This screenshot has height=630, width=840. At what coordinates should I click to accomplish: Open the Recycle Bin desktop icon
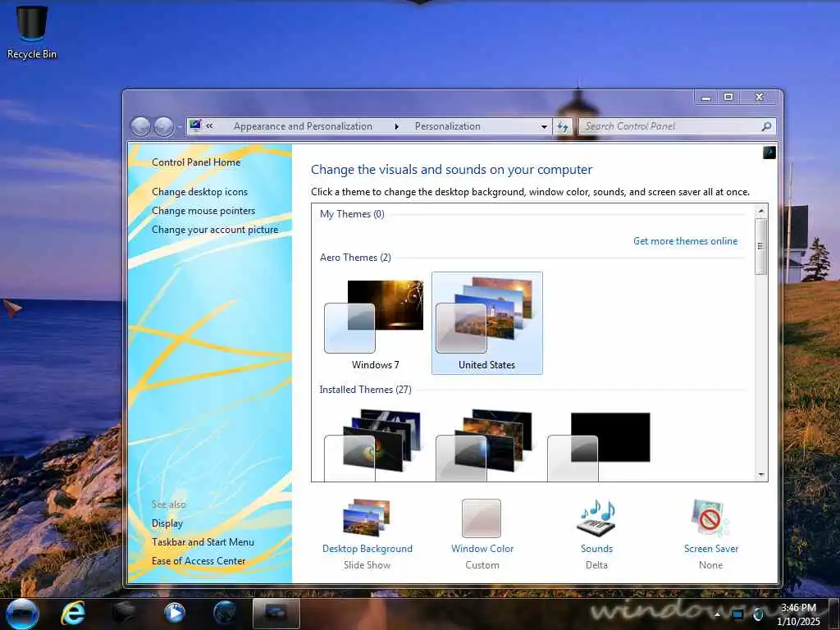32,32
